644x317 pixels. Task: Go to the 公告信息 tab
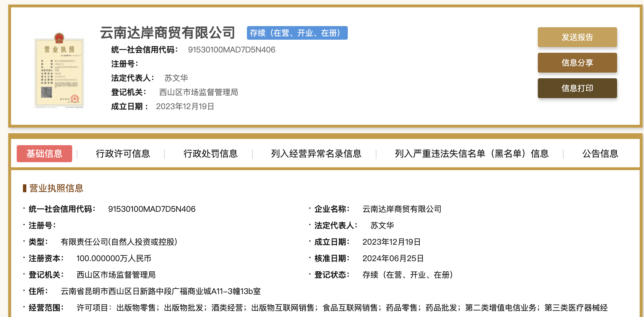[x=600, y=154]
